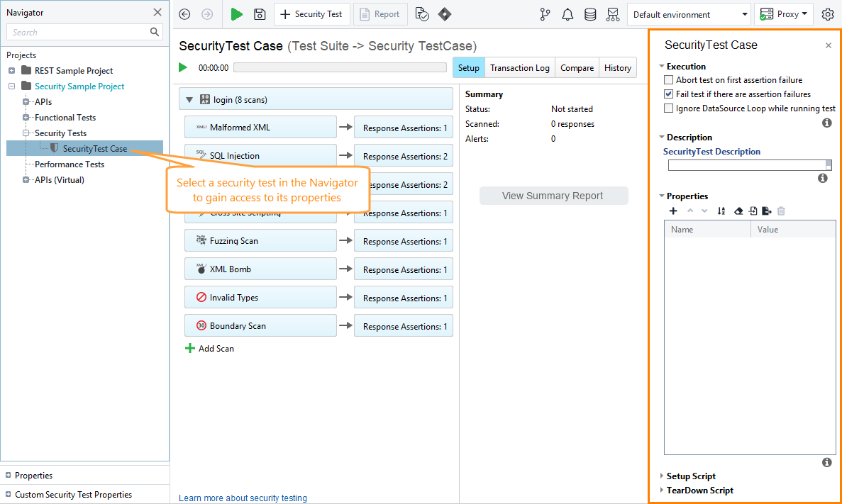This screenshot has height=504, width=842.
Task: Open the History tab
Action: pos(617,67)
